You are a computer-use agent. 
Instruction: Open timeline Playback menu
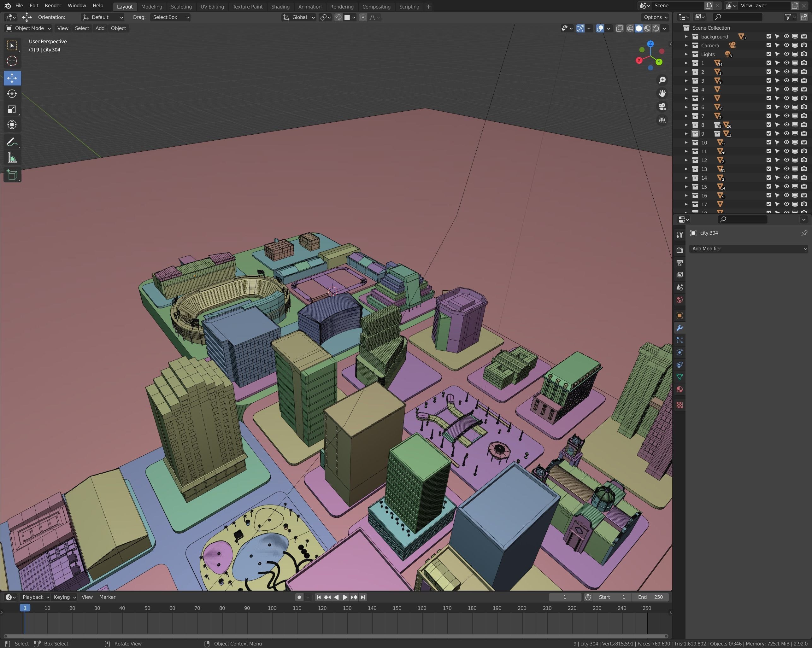pyautogui.click(x=35, y=597)
